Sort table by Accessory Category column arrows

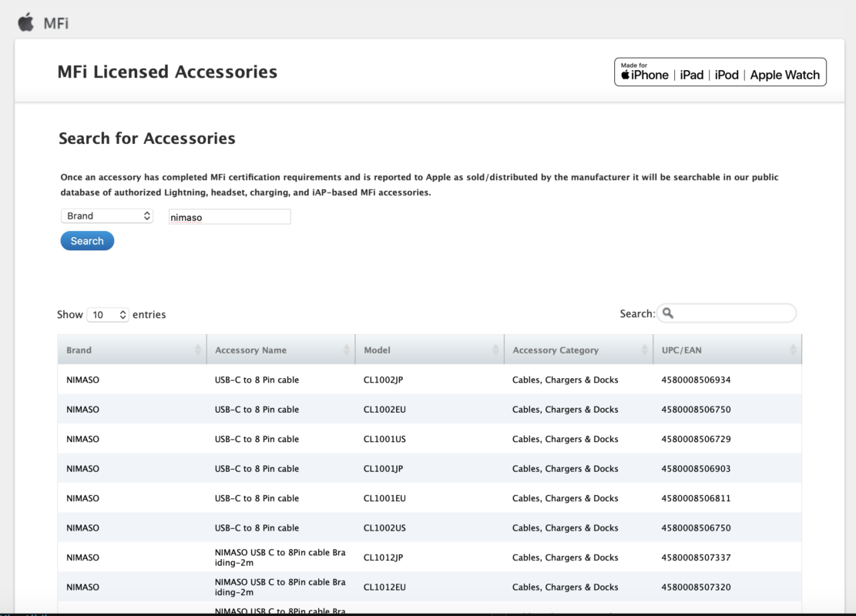[644, 350]
